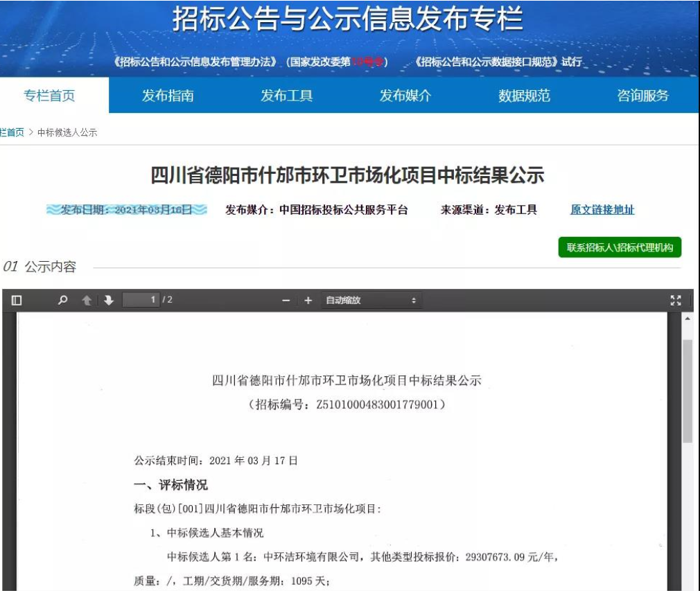Go to 数据规范 navigation item

coord(524,96)
